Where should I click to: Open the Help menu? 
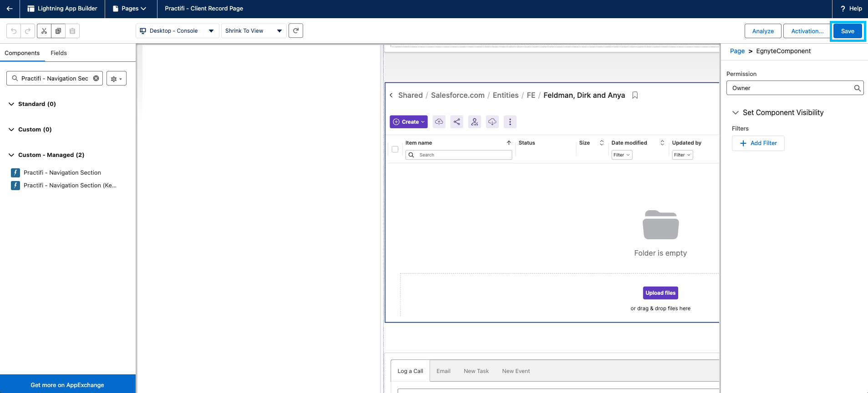(851, 9)
